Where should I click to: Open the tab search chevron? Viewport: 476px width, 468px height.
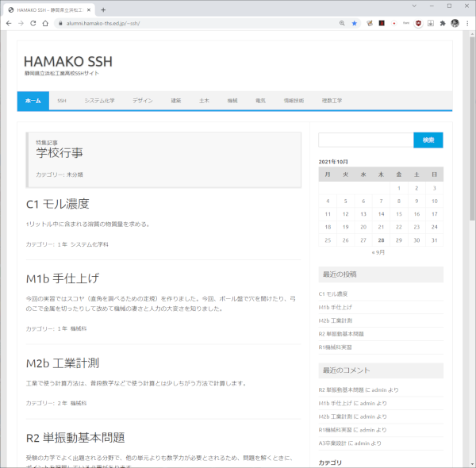[414, 6]
